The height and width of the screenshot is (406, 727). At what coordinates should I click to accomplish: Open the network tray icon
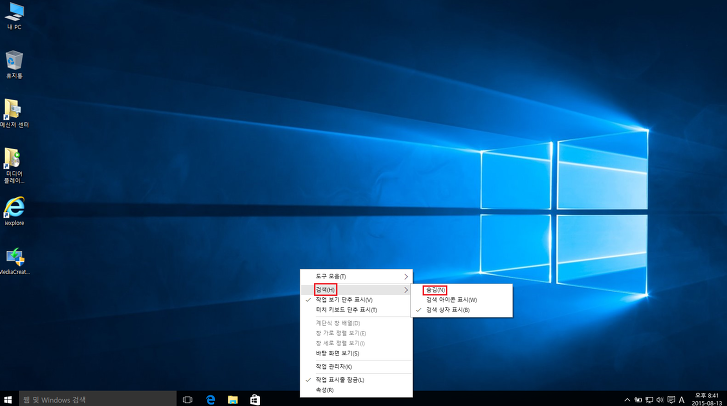click(649, 400)
